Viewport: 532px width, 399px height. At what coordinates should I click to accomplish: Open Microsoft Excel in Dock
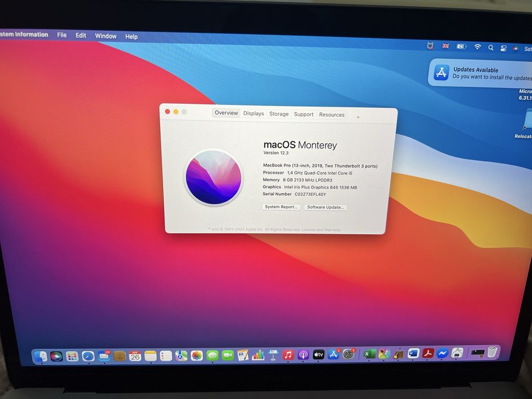(x=369, y=354)
